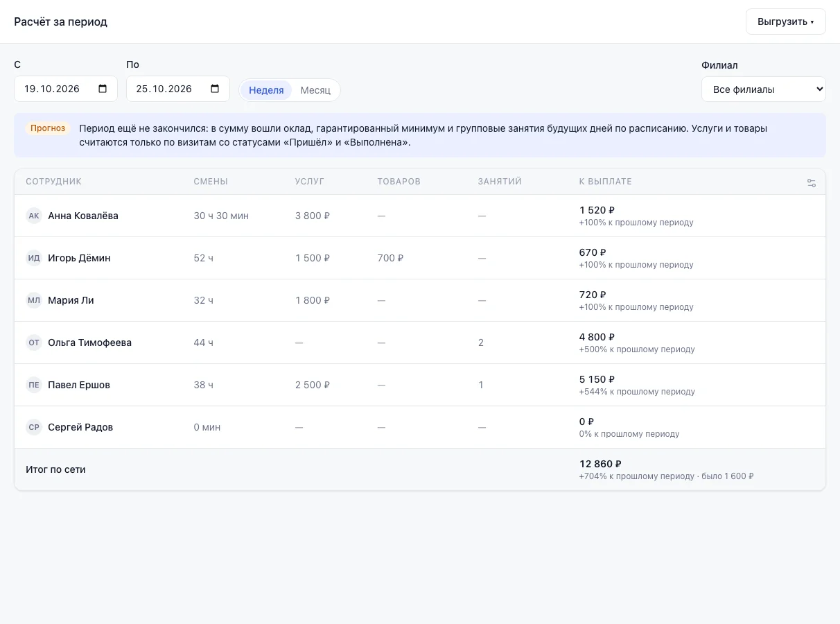Click Сергей Радов's СР avatar
This screenshot has height=624, width=840.
[34, 427]
